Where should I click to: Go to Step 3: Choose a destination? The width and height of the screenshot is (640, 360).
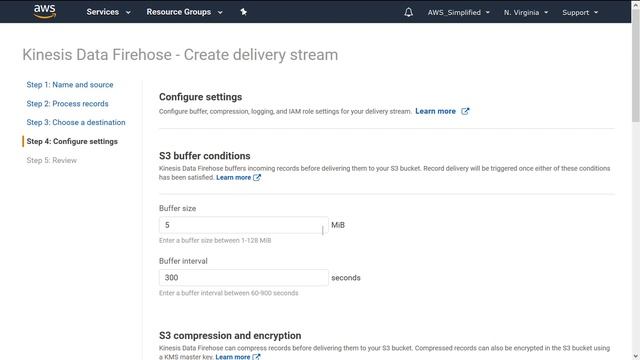tap(76, 122)
